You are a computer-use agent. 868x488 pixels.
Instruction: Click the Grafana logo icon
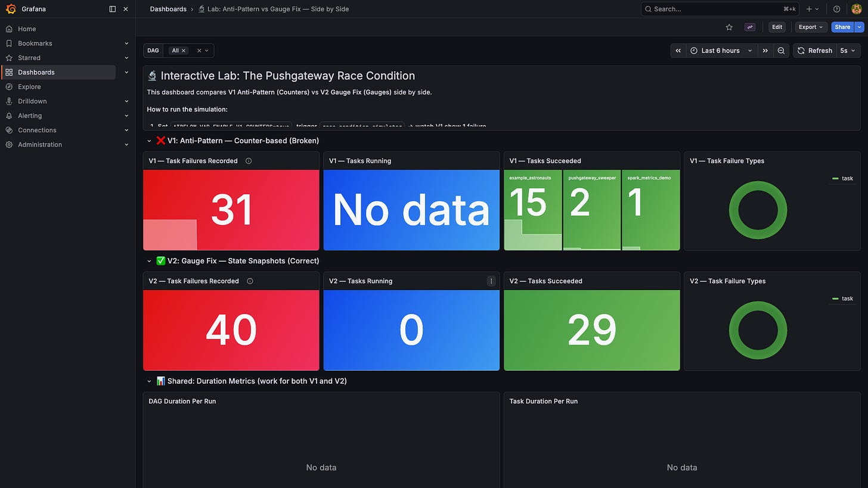(11, 9)
